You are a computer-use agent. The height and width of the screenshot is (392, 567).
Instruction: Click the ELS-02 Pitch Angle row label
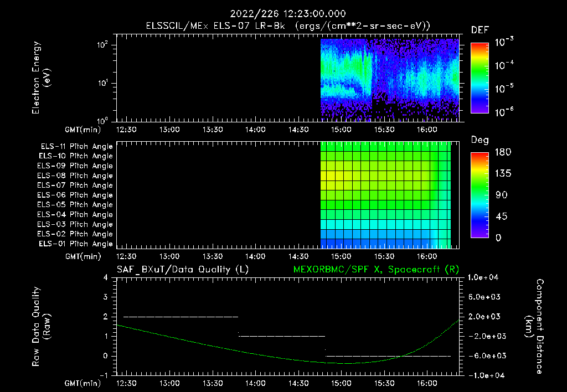75,234
